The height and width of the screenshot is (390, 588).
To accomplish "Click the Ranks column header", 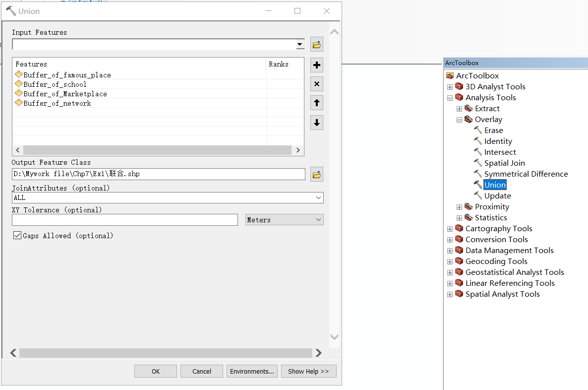I will [x=285, y=64].
